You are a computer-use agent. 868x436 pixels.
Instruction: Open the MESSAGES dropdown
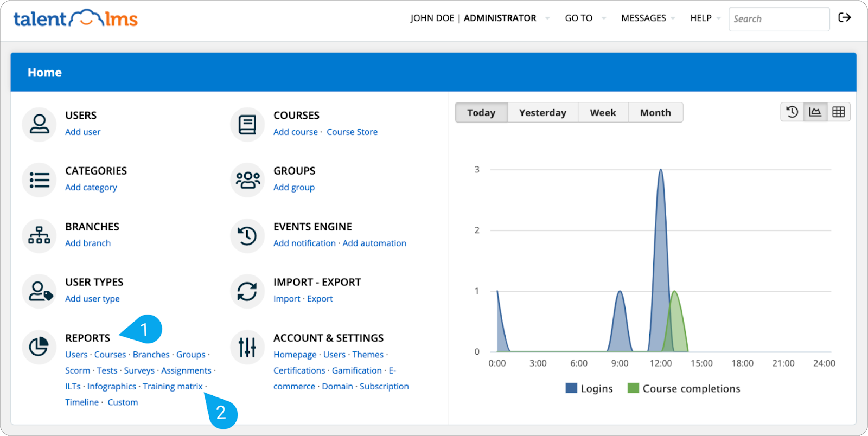(648, 18)
